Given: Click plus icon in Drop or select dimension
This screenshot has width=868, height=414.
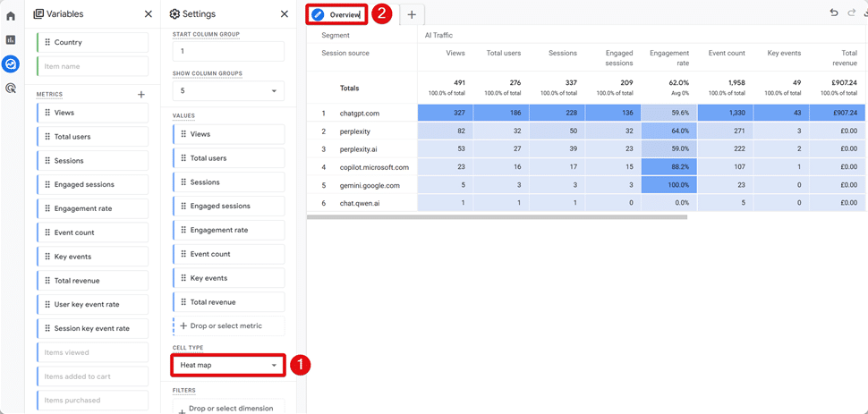Looking at the screenshot, I should tap(183, 412).
